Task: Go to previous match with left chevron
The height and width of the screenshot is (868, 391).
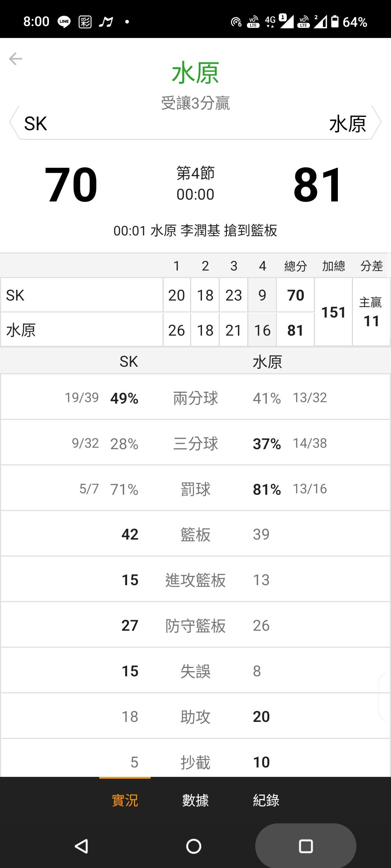Action: pyautogui.click(x=14, y=123)
